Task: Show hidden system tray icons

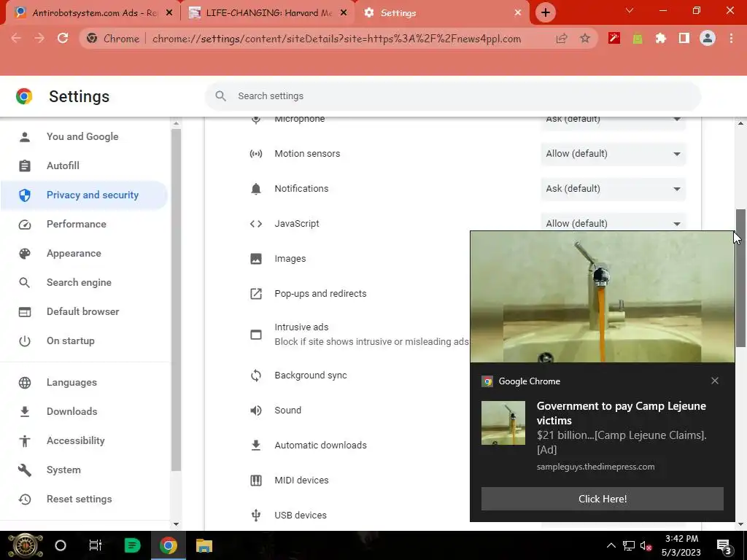Action: tap(611, 545)
